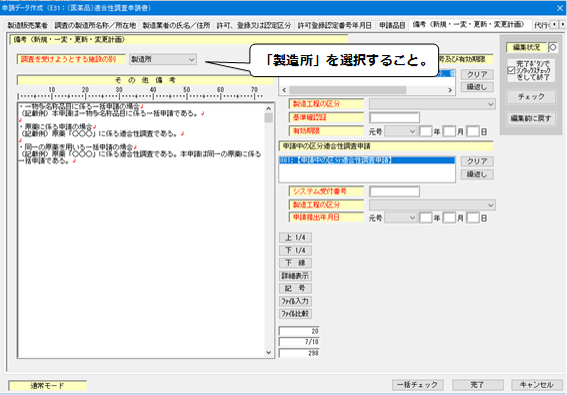Click lower 繰返し button
This screenshot has height=395, width=567.
tap(477, 174)
